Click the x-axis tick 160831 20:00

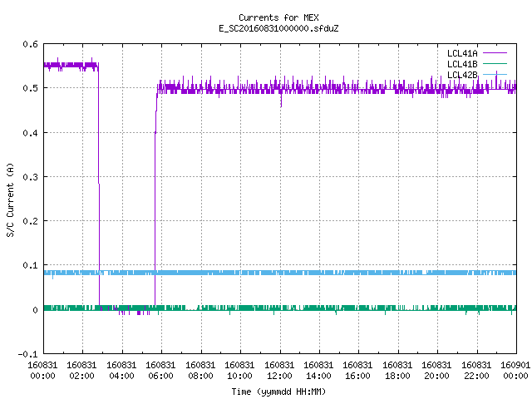436,371
